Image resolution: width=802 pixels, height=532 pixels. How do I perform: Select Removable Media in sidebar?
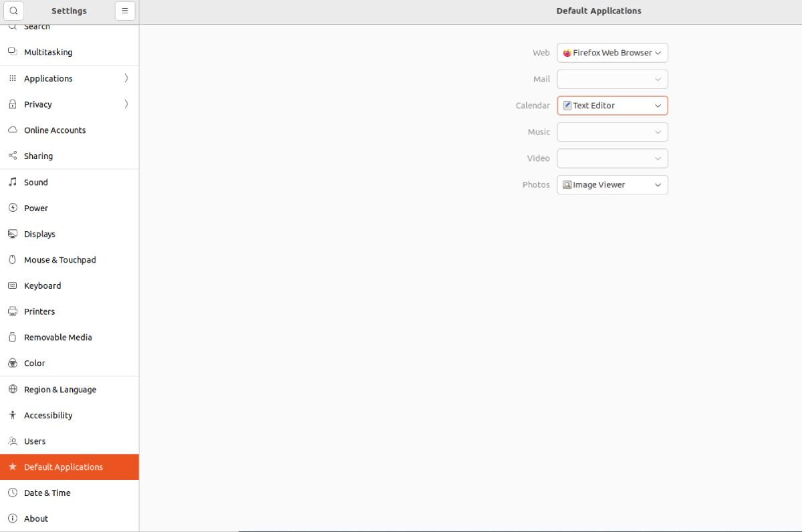pos(70,338)
